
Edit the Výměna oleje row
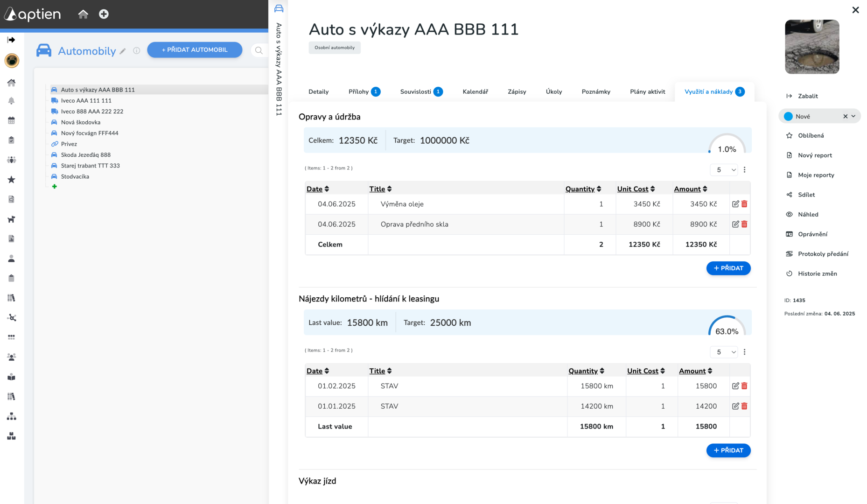[x=735, y=204]
